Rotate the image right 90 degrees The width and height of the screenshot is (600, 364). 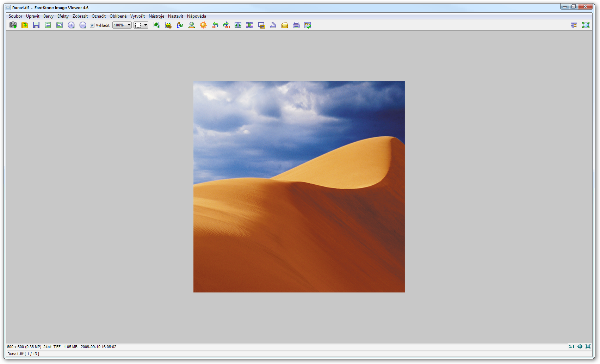227,25
